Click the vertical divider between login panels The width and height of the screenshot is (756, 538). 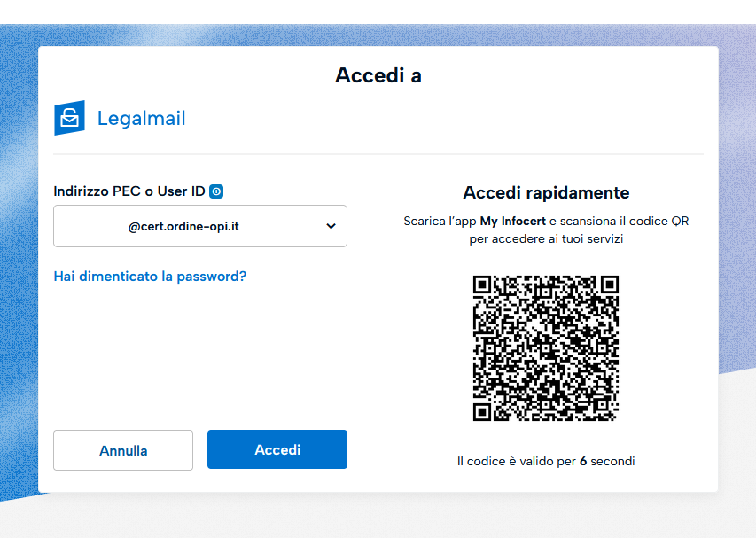tap(378, 325)
